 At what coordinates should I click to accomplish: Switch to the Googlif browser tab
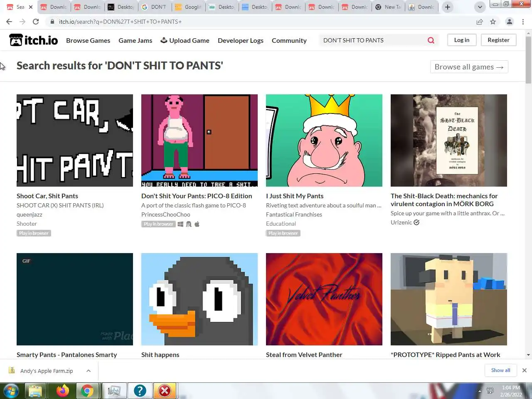pyautogui.click(x=188, y=7)
